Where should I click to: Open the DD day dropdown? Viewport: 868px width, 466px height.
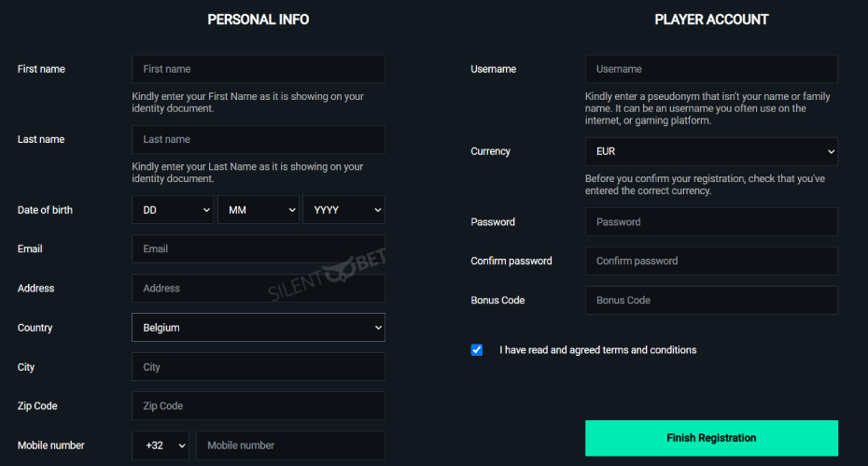coord(173,210)
